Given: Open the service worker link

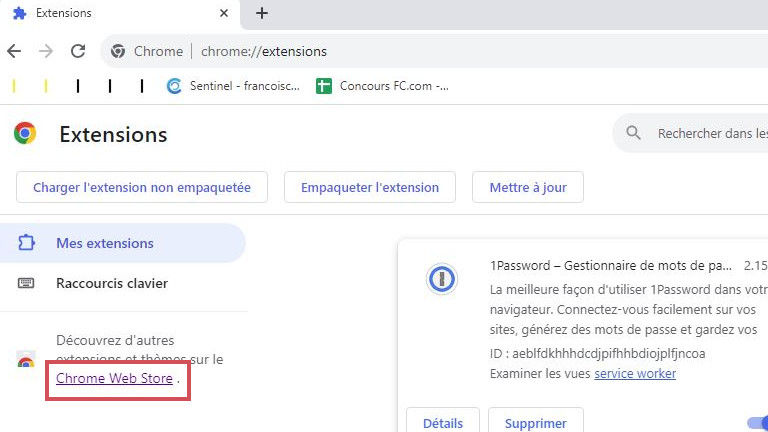Looking at the screenshot, I should pyautogui.click(x=635, y=373).
